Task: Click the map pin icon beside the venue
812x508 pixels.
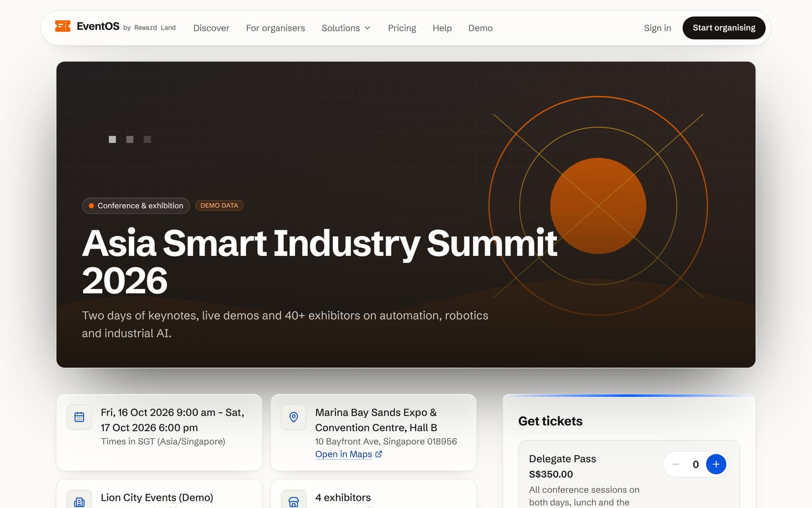Action: [293, 417]
